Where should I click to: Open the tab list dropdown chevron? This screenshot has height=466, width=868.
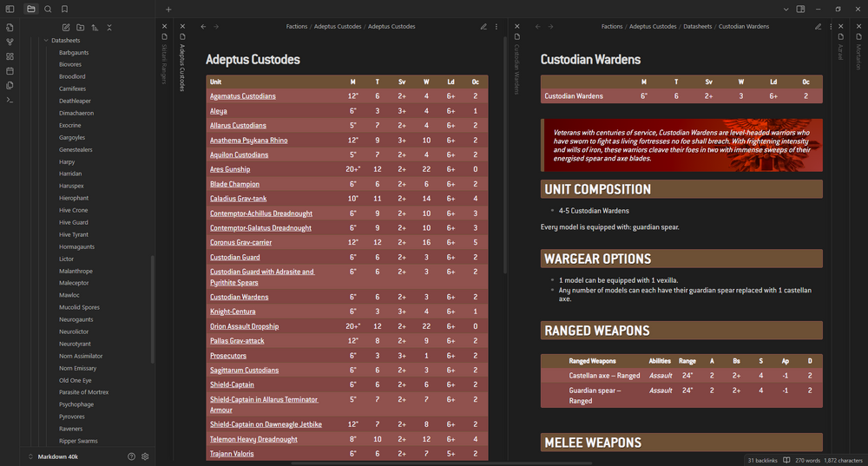[x=786, y=9]
